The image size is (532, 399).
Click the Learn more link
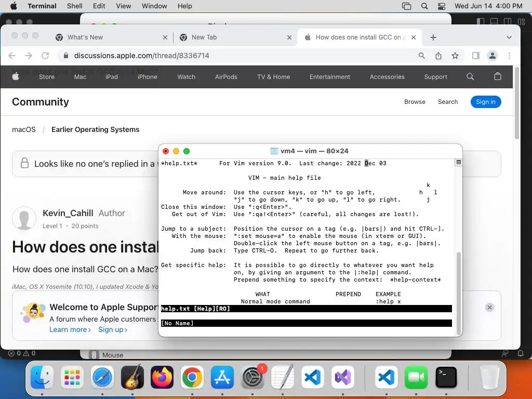coord(70,330)
